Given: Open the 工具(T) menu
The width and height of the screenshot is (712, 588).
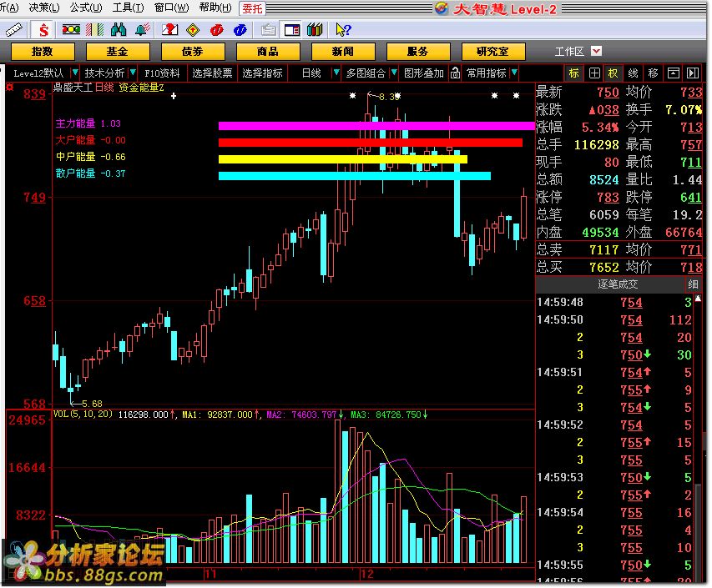Looking at the screenshot, I should point(128,8).
